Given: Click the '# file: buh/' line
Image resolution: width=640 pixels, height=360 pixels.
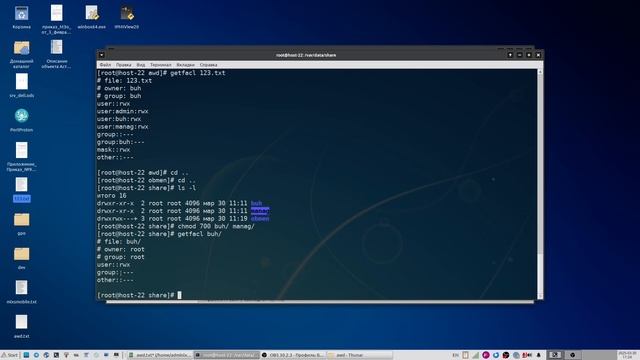Looking at the screenshot, I should coord(119,242).
